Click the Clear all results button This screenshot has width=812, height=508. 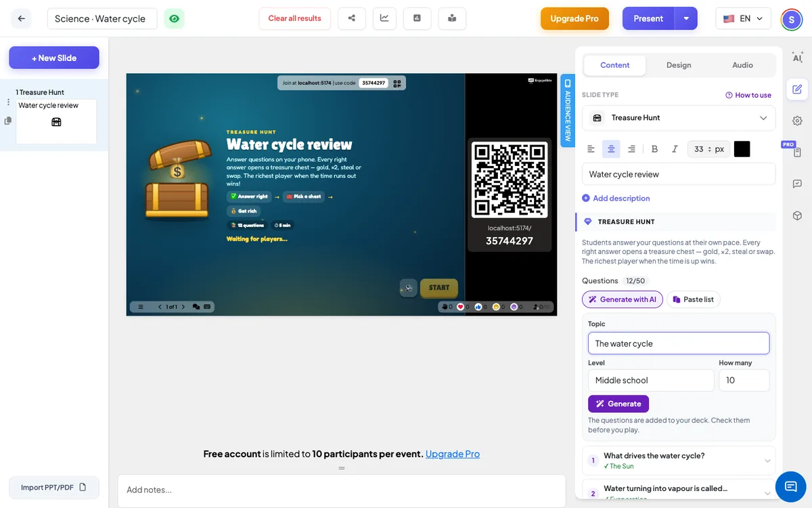tap(294, 18)
